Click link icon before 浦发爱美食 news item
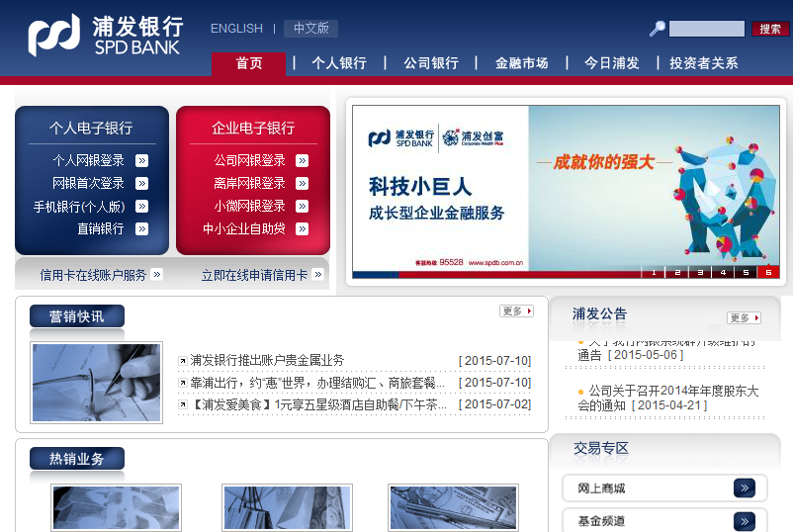Viewport: 793px width, 532px height. point(183,404)
